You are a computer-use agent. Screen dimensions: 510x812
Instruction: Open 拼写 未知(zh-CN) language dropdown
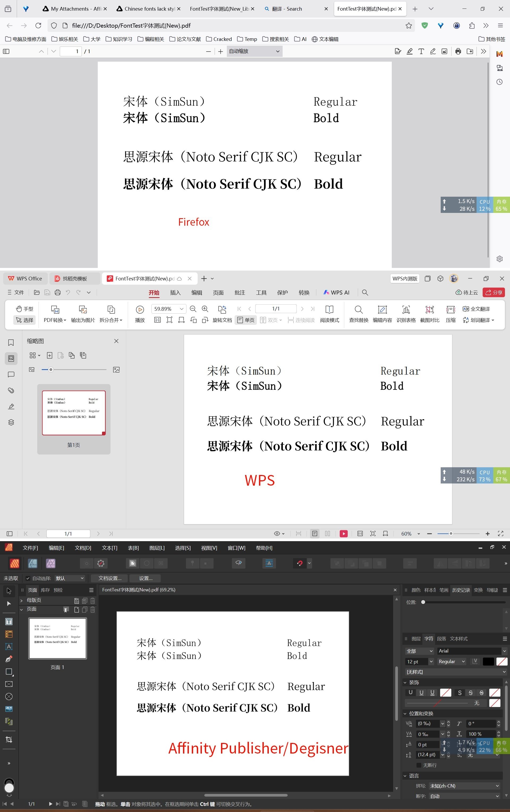point(465,786)
